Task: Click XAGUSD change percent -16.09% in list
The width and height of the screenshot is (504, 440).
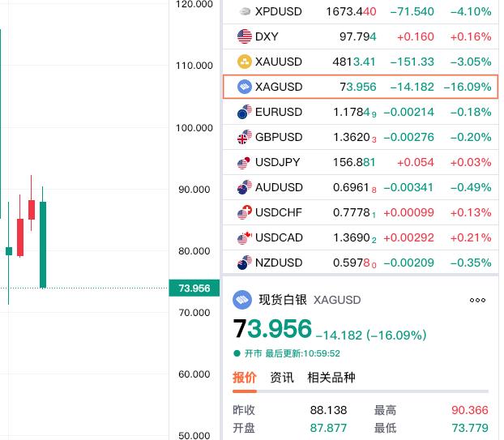Action: tap(468, 87)
